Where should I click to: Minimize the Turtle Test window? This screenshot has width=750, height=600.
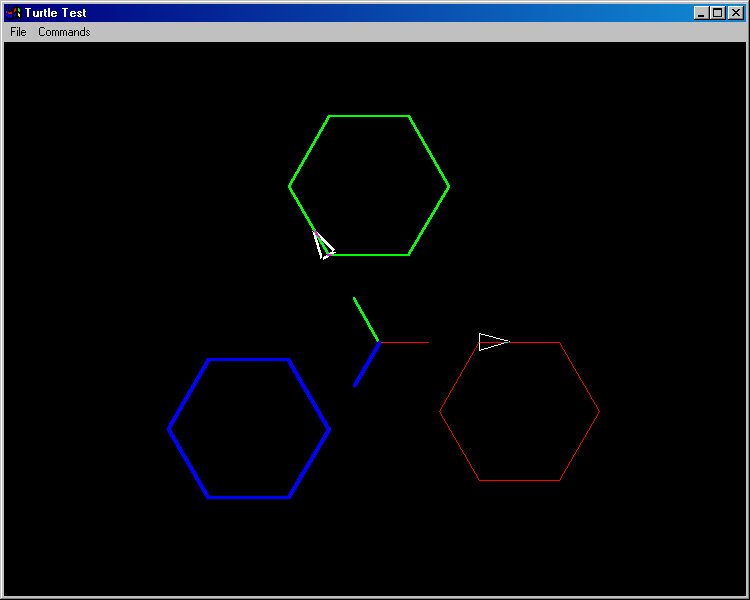coord(701,13)
